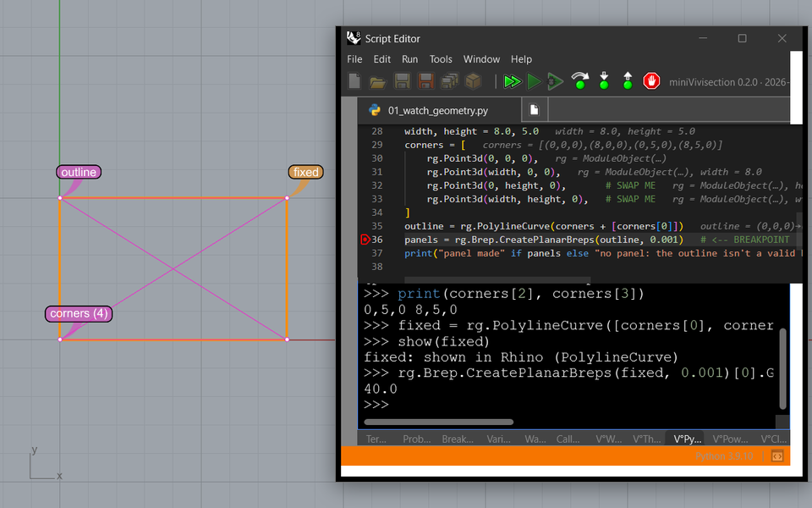Switch to the V°Th... panel tab

coord(647,439)
